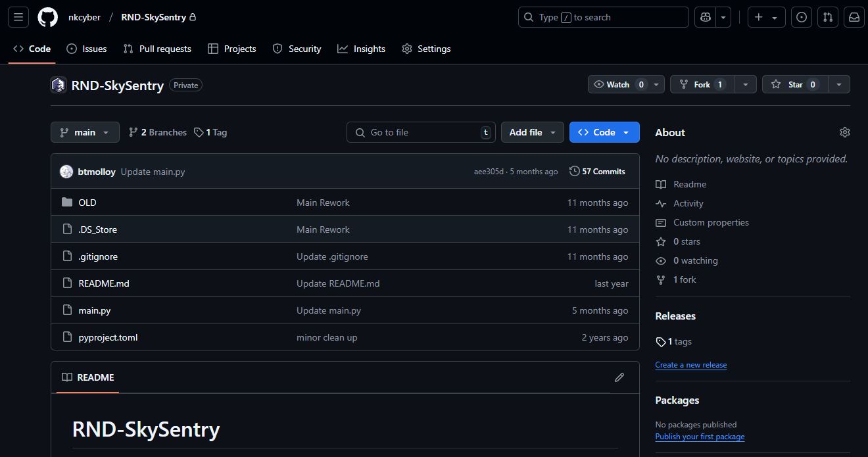Open the Add file dropdown
868x457 pixels.
tap(533, 132)
